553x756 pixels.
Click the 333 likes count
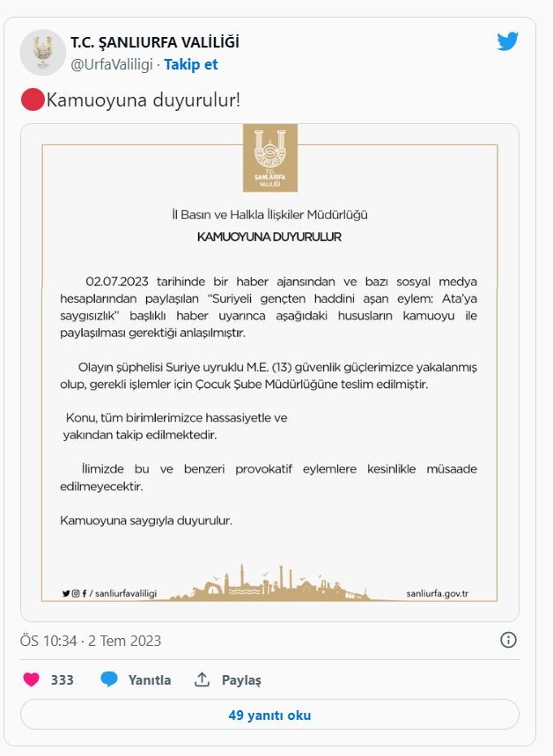point(63,679)
